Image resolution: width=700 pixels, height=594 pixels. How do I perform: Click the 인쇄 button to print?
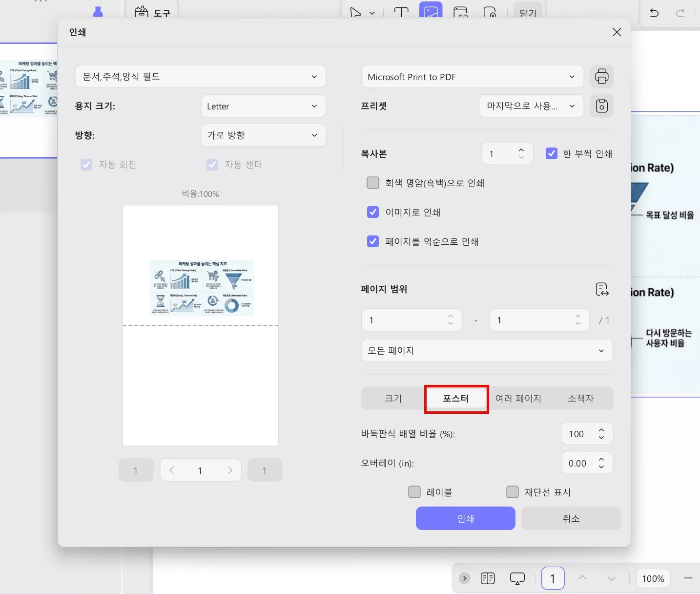[x=465, y=518]
